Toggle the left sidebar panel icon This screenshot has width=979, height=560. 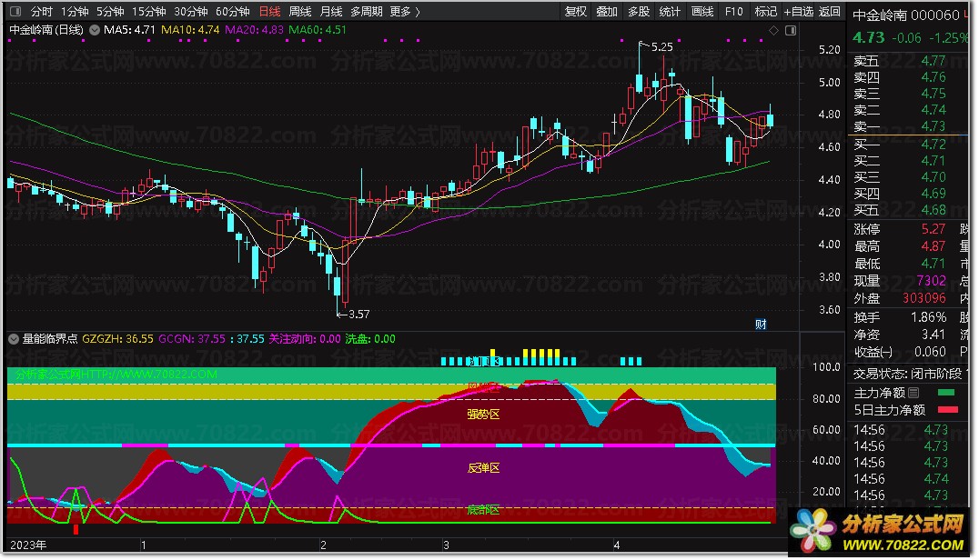pos(15,11)
